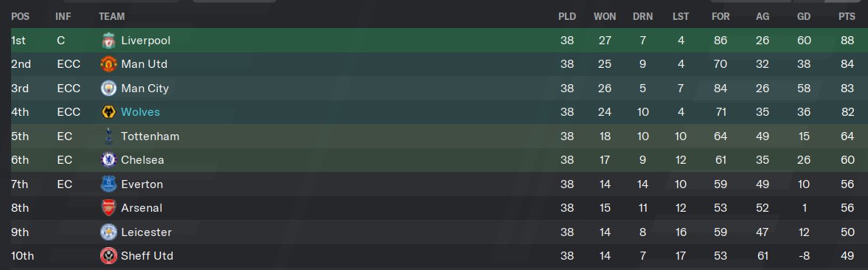This screenshot has height=270, width=868.
Task: Click the Tottenham cockerel crest
Action: pyautogui.click(x=108, y=136)
